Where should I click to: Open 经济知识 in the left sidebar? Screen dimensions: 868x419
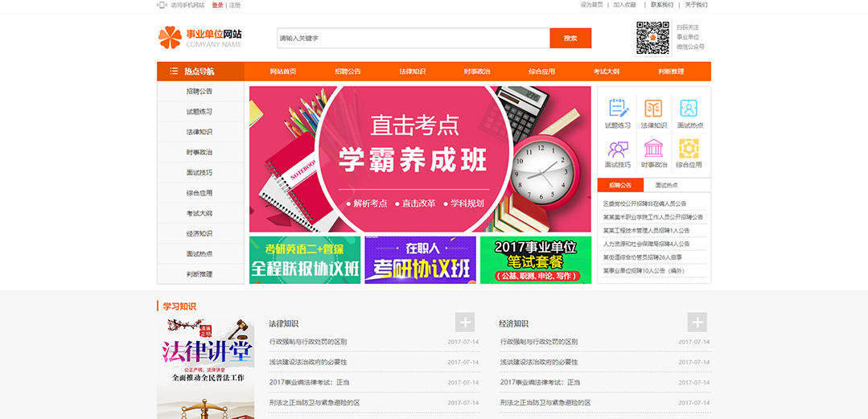pyautogui.click(x=200, y=233)
